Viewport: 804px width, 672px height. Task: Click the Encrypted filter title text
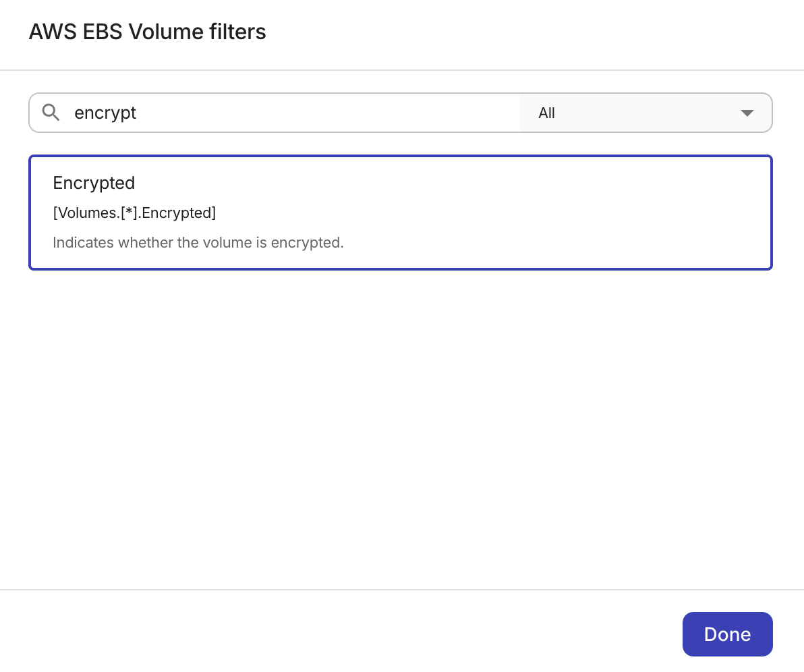tap(94, 183)
